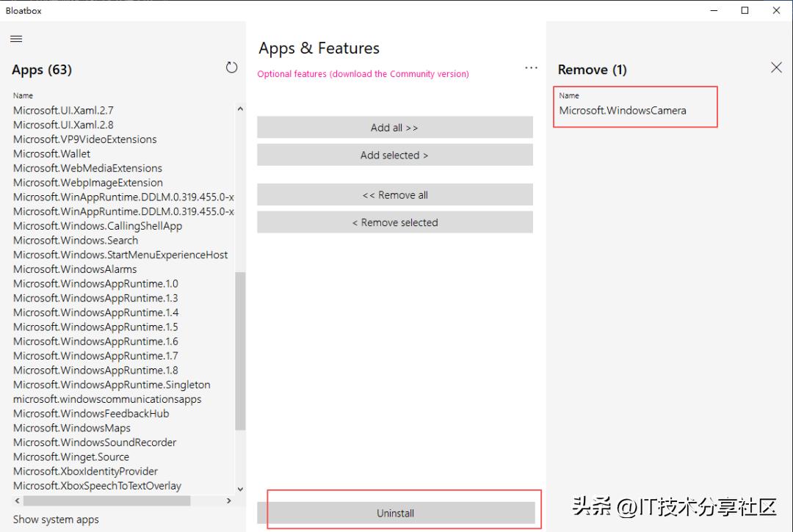
Task: Open Optional features Community version link
Action: pyautogui.click(x=363, y=74)
